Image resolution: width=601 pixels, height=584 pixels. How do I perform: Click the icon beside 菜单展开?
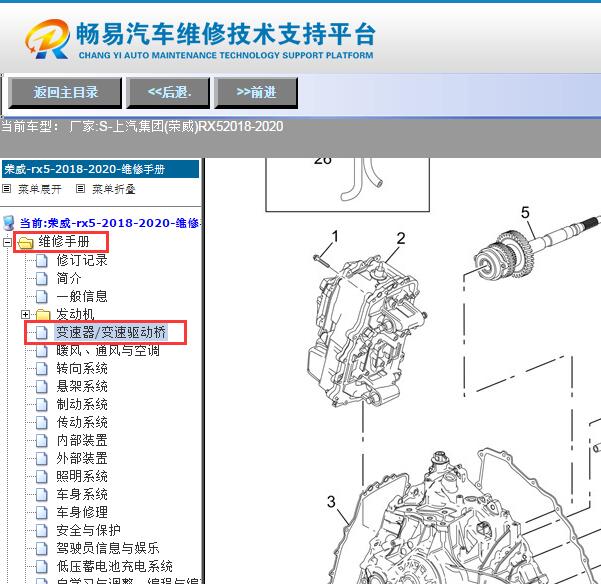tap(7, 189)
